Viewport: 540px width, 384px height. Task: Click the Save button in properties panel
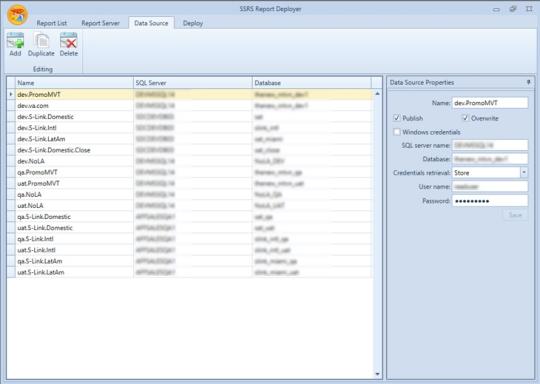pos(515,215)
